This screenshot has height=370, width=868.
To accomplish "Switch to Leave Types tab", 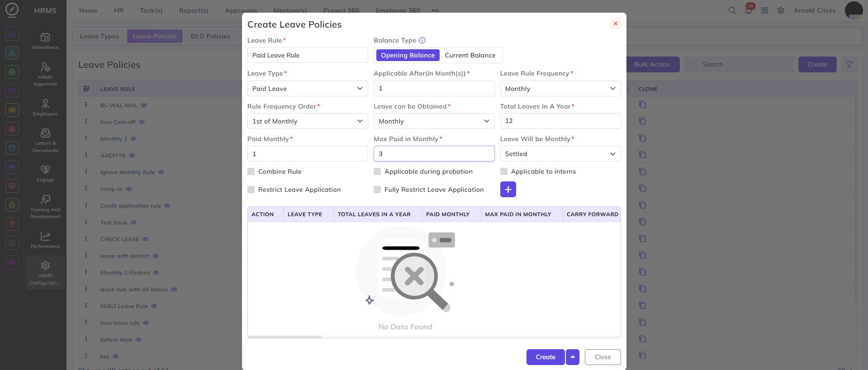I will tap(100, 36).
